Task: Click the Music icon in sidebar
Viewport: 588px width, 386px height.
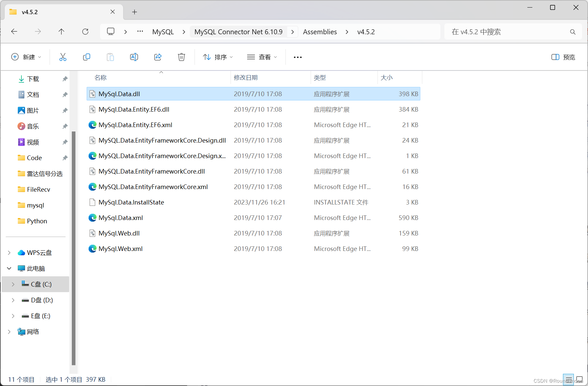Action: coord(21,126)
